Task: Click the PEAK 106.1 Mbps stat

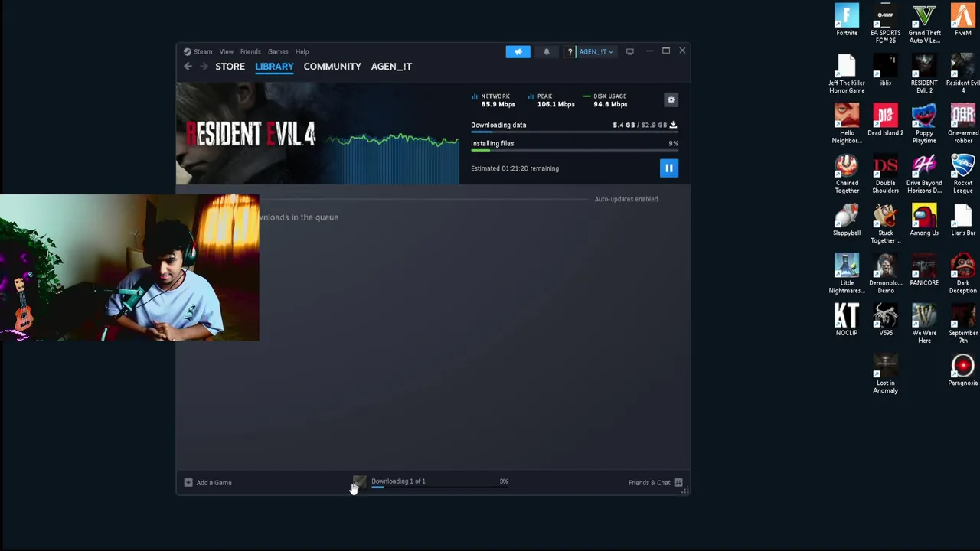Action: click(551, 100)
